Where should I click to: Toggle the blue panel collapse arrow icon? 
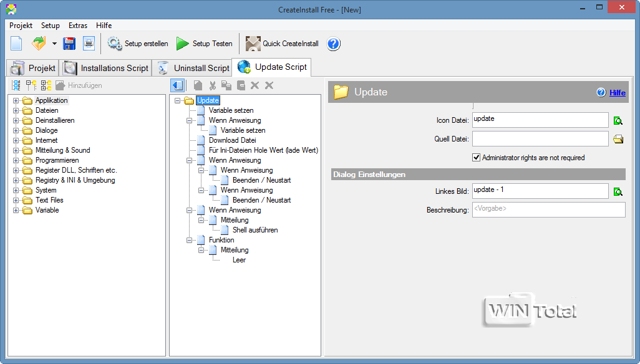[177, 85]
